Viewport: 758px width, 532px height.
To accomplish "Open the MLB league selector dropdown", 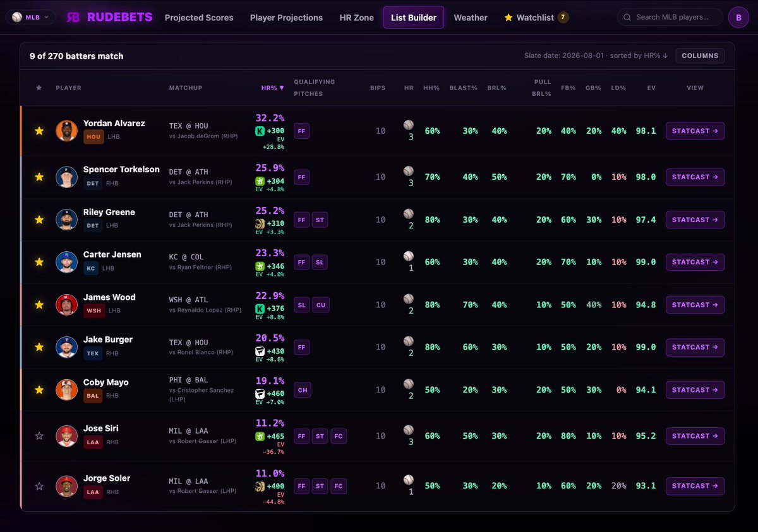I will [30, 18].
